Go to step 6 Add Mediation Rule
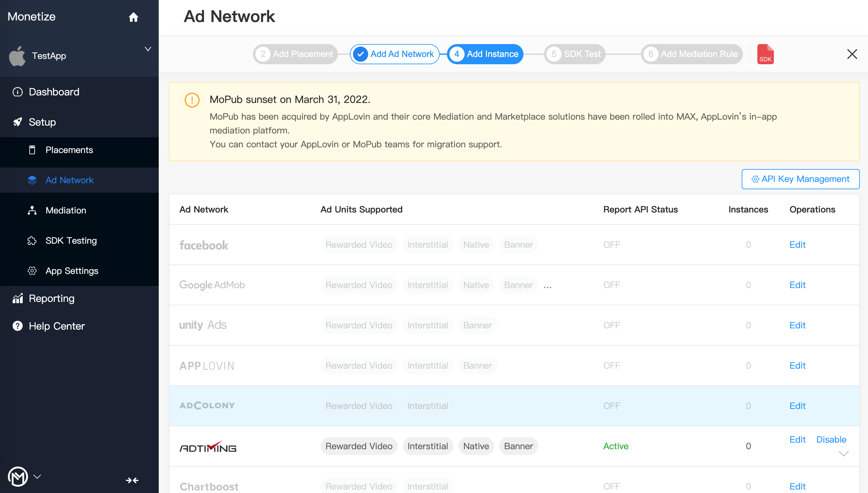 click(x=692, y=54)
